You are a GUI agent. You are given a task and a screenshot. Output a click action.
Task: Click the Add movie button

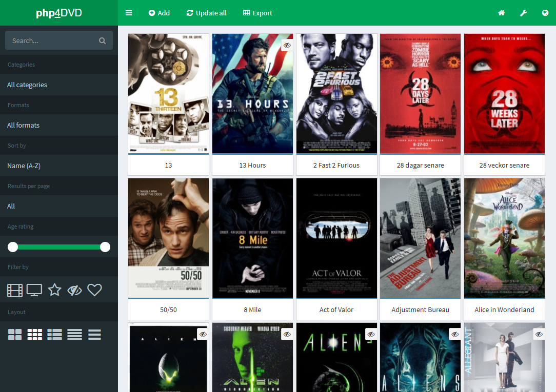tap(159, 13)
